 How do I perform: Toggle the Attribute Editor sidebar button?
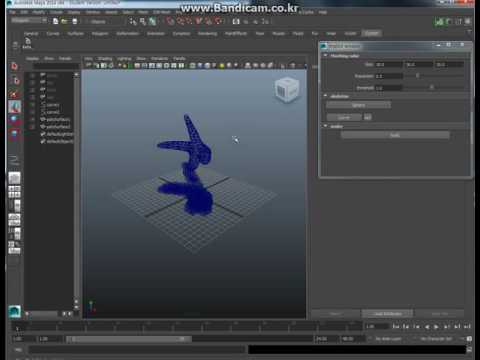coord(449,22)
